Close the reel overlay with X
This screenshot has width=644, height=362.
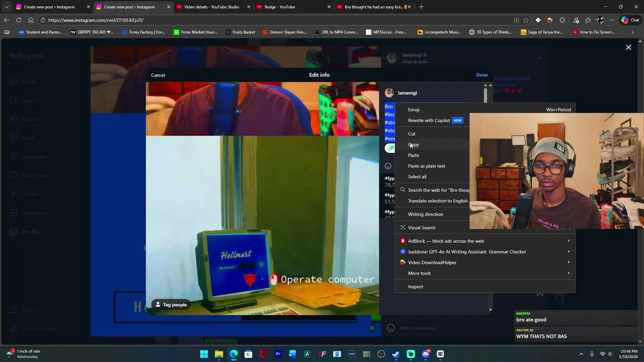[628, 47]
